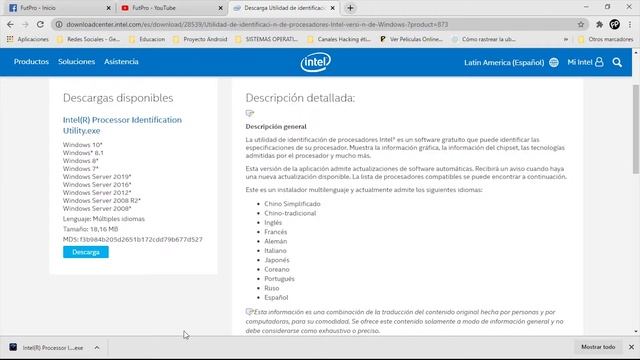
Task: Open the SISTEMAS OPERATI... bookmark folder
Action: tap(267, 39)
